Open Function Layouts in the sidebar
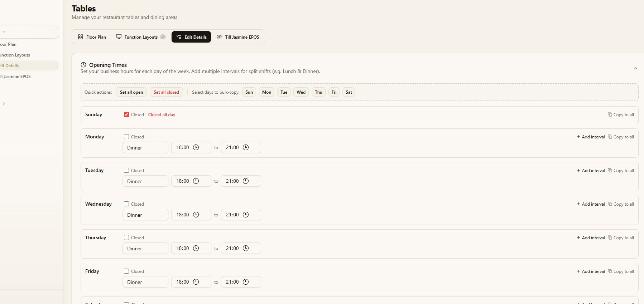The width and height of the screenshot is (644, 304). click(x=15, y=55)
